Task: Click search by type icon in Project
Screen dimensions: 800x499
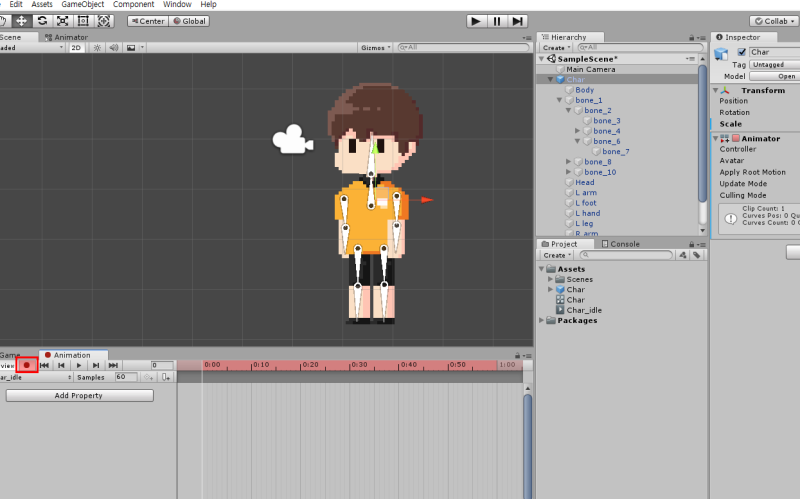Action: pyautogui.click(x=683, y=255)
